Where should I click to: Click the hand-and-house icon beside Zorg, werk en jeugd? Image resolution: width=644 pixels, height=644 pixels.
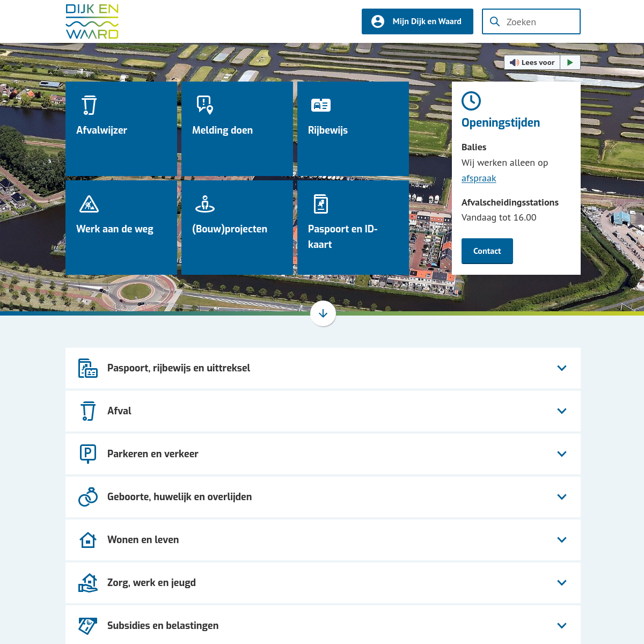pyautogui.click(x=88, y=583)
